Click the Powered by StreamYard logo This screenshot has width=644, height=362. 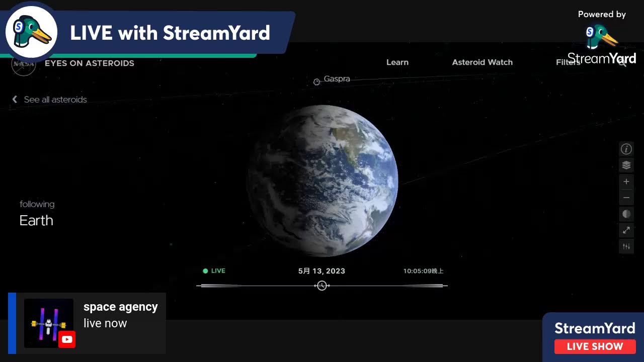point(602,37)
